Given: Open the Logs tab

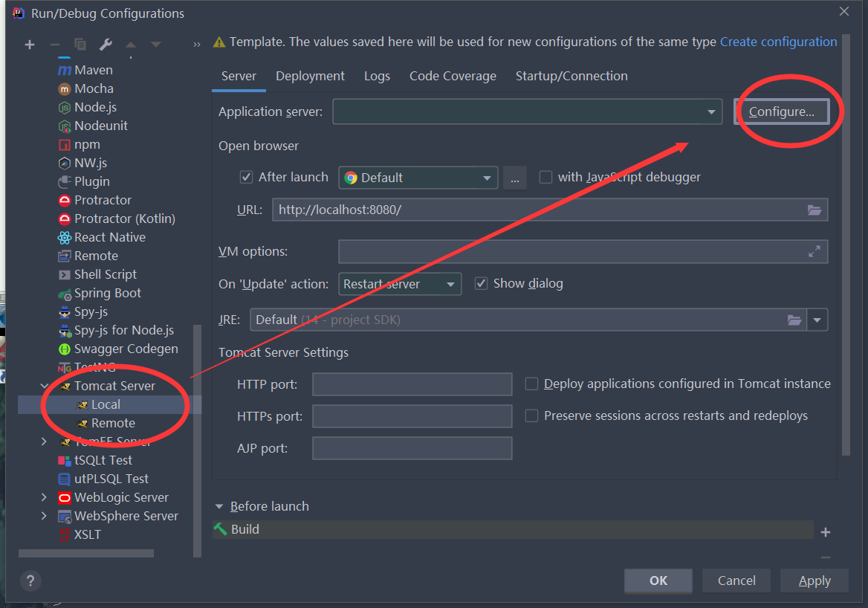Looking at the screenshot, I should point(377,76).
